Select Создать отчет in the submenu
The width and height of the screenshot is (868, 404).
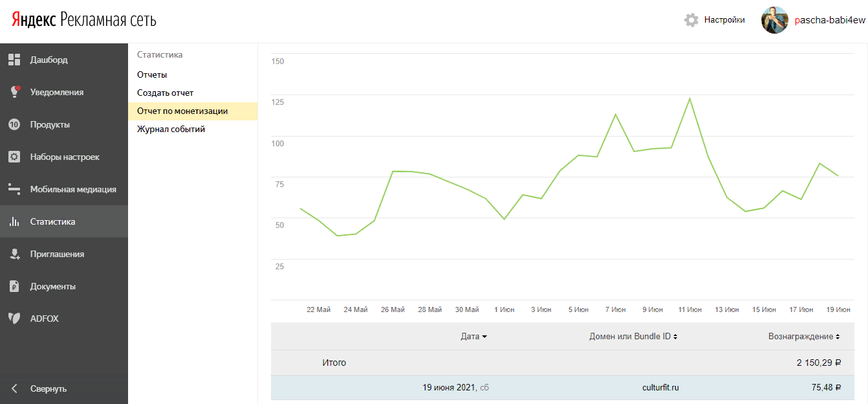point(165,93)
